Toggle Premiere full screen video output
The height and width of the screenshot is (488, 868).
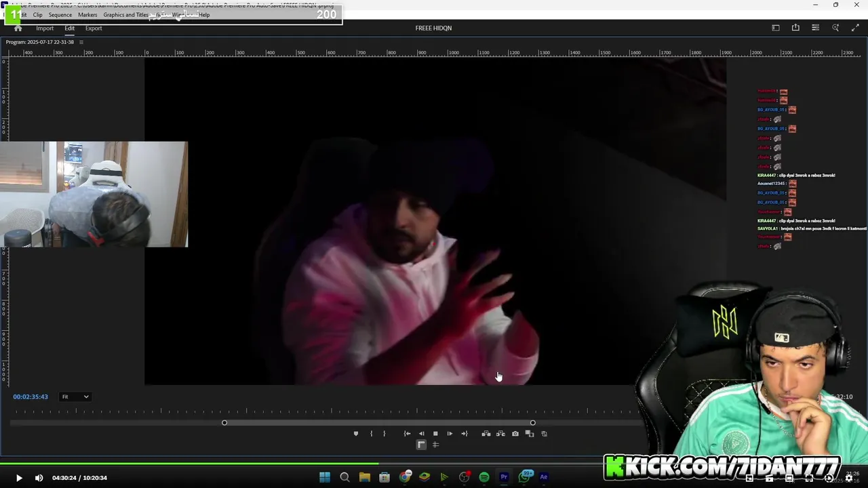click(x=855, y=28)
